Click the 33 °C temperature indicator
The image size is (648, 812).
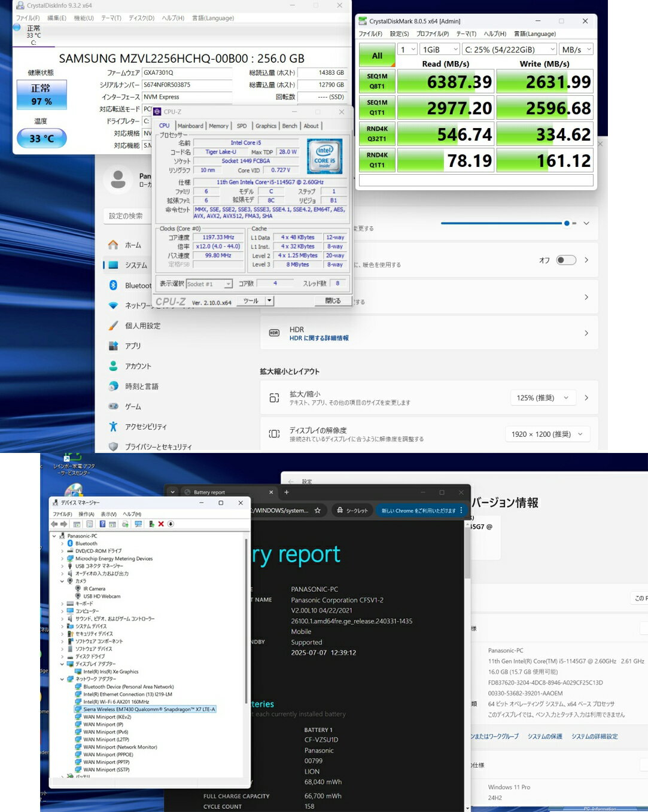pos(42,138)
